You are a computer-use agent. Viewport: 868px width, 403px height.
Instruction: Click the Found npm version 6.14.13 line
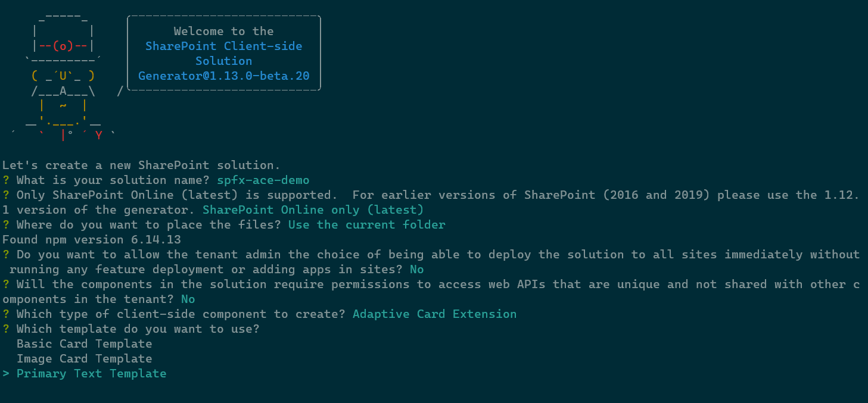pos(92,240)
